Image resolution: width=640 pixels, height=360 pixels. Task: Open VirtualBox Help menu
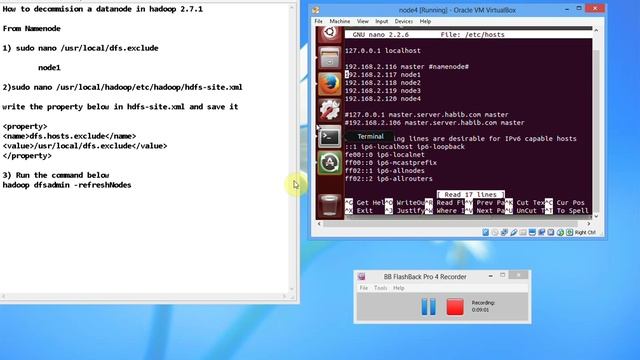pos(425,21)
